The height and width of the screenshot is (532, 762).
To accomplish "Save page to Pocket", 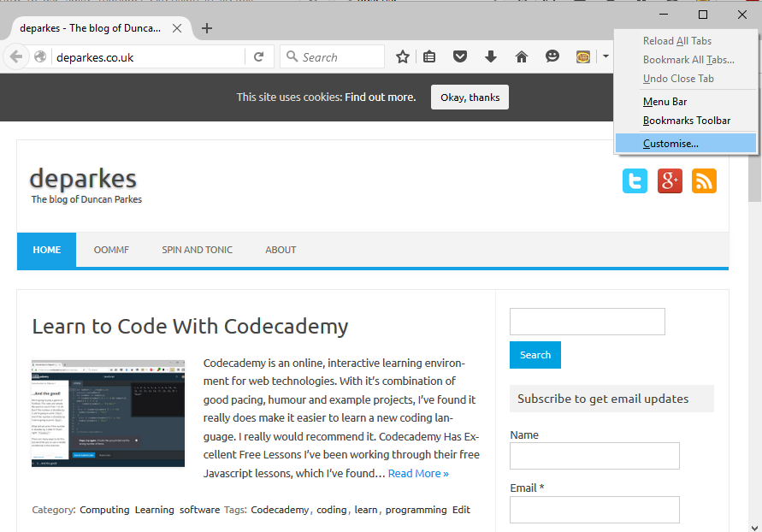I will tap(460, 56).
